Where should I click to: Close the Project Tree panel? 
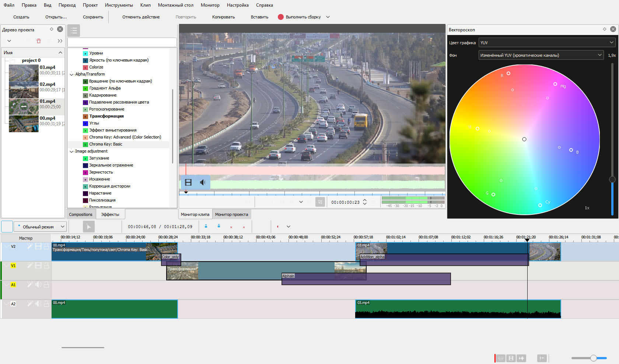point(60,29)
